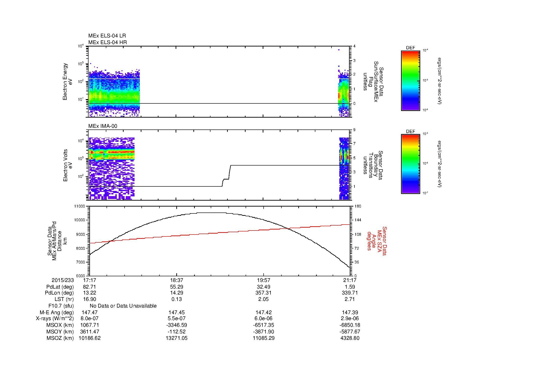Click the 'MEx ELS-04 HR' plot title
The height and width of the screenshot is (392, 555).
[x=107, y=42]
